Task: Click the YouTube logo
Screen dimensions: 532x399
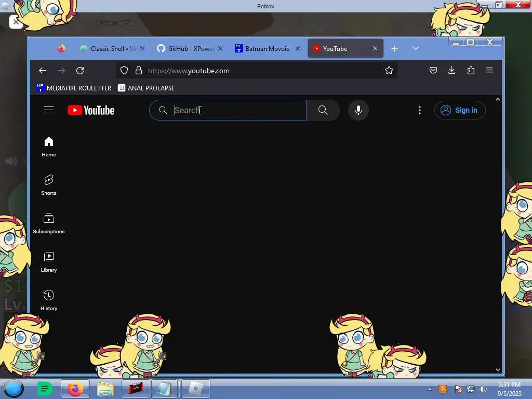Action: tap(91, 110)
